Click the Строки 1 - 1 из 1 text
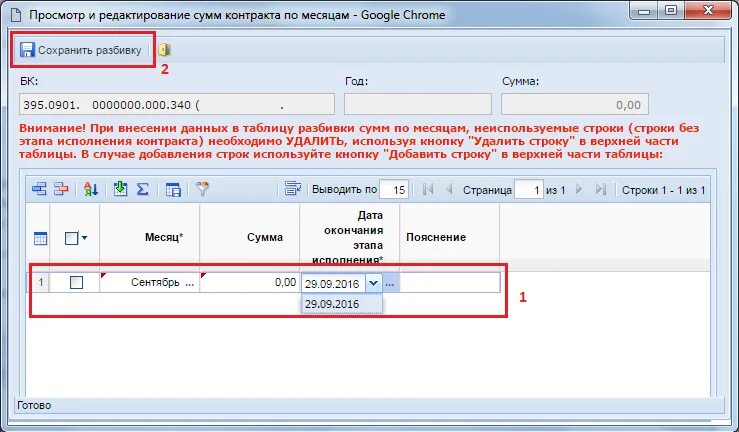This screenshot has height=432, width=739. pos(664,190)
